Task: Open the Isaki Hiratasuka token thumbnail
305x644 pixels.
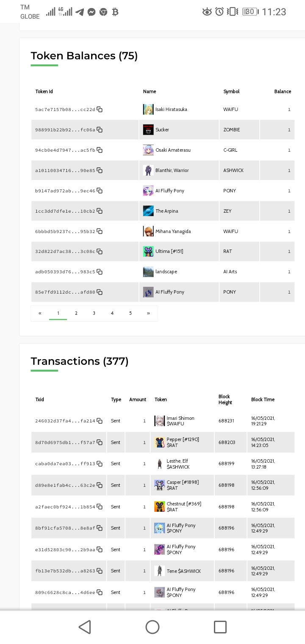Action: (x=148, y=109)
